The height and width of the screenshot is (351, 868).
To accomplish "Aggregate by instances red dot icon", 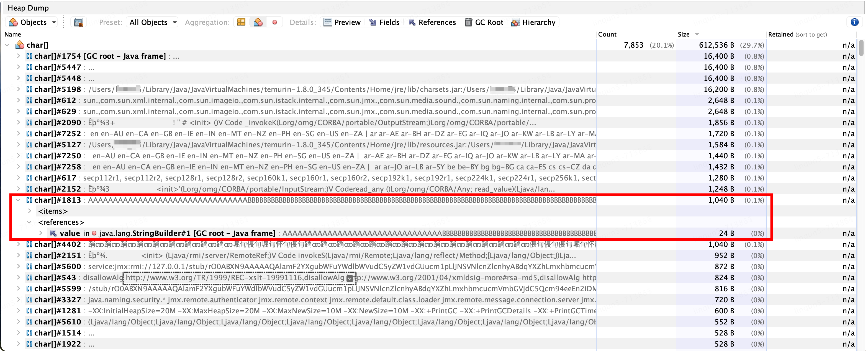I will [275, 22].
